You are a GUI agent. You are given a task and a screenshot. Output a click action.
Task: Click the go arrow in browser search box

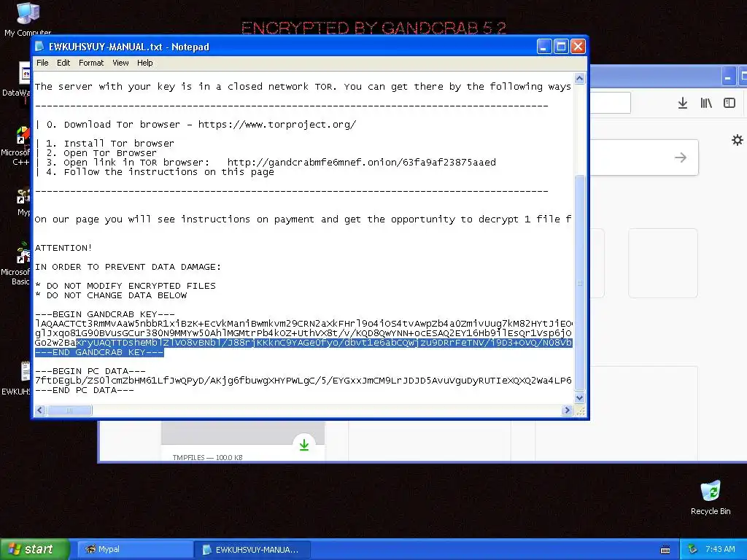681,157
